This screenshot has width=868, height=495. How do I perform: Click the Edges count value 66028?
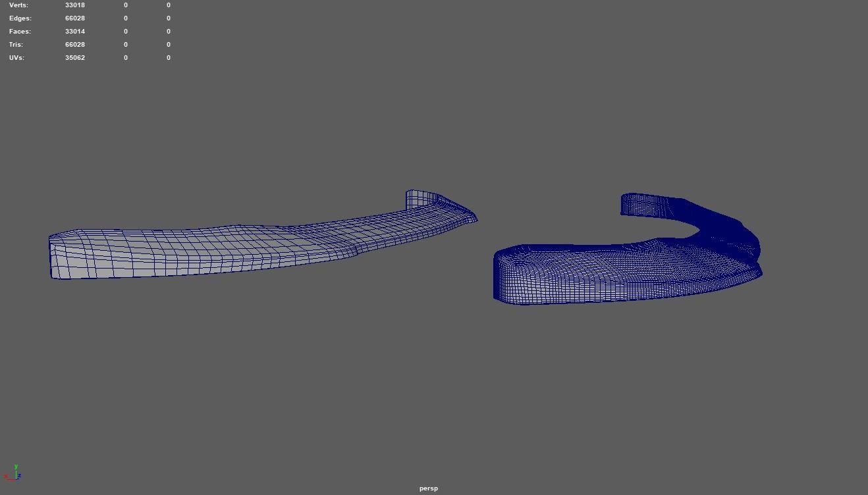[x=75, y=18]
